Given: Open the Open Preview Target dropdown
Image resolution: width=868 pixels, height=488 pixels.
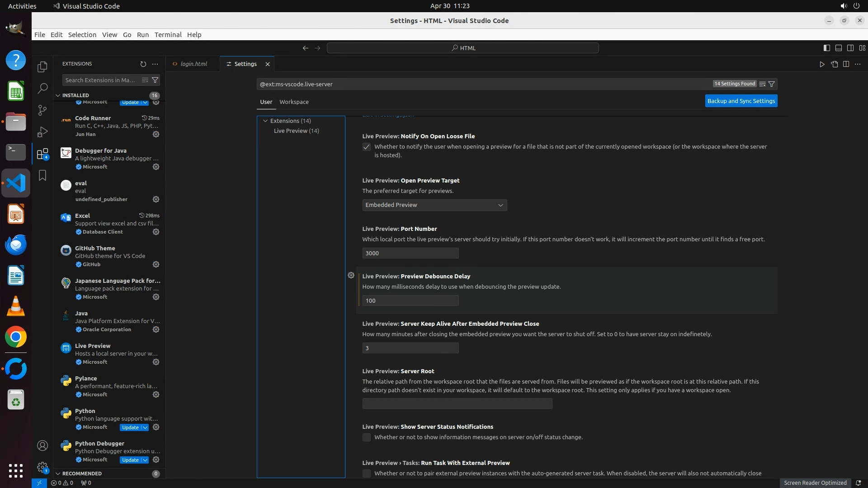Looking at the screenshot, I should click(x=434, y=205).
